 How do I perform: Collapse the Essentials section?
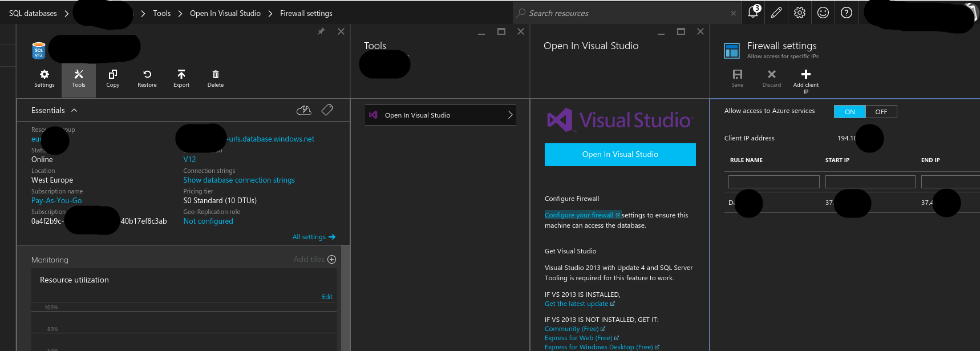pos(74,110)
